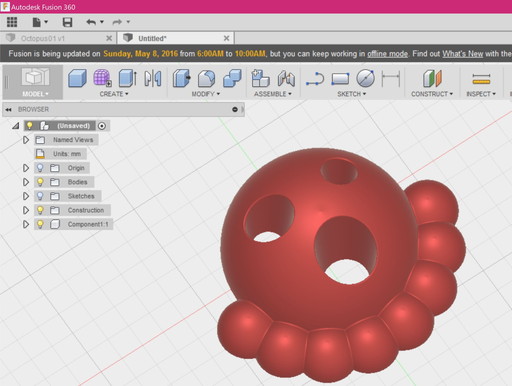Open the Measure tool under Inspect
Image resolution: width=512 pixels, height=386 pixels.
coord(481,79)
